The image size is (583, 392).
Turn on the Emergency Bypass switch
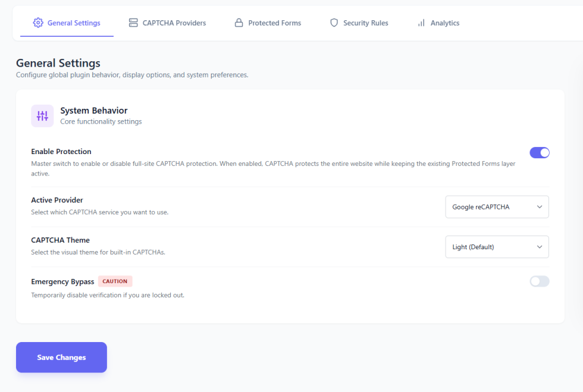pos(540,281)
